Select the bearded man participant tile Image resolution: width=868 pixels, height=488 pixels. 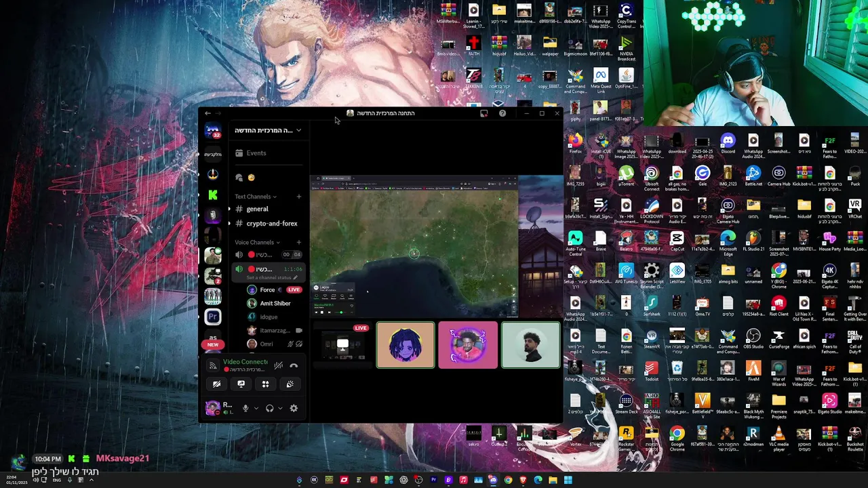coord(531,345)
